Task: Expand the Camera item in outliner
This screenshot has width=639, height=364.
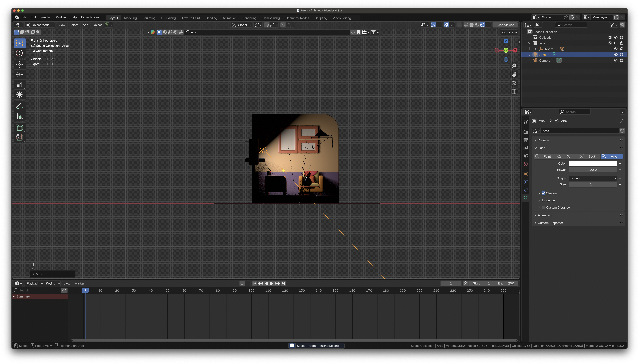Action: coord(530,60)
